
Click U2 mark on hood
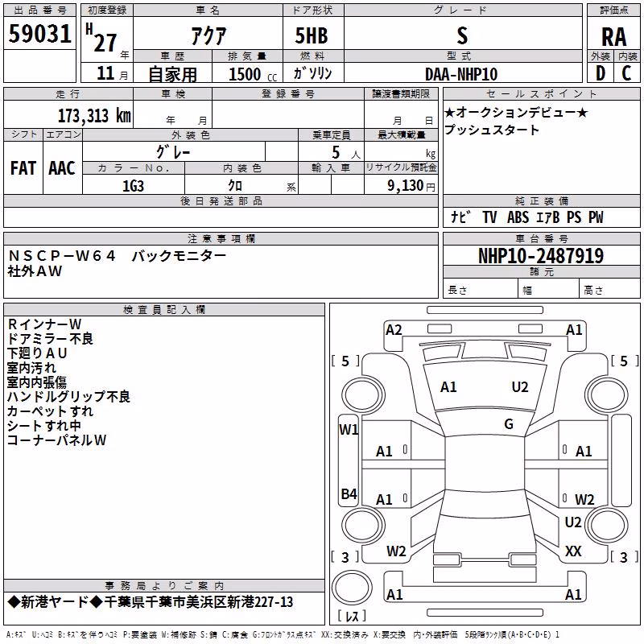click(520, 386)
